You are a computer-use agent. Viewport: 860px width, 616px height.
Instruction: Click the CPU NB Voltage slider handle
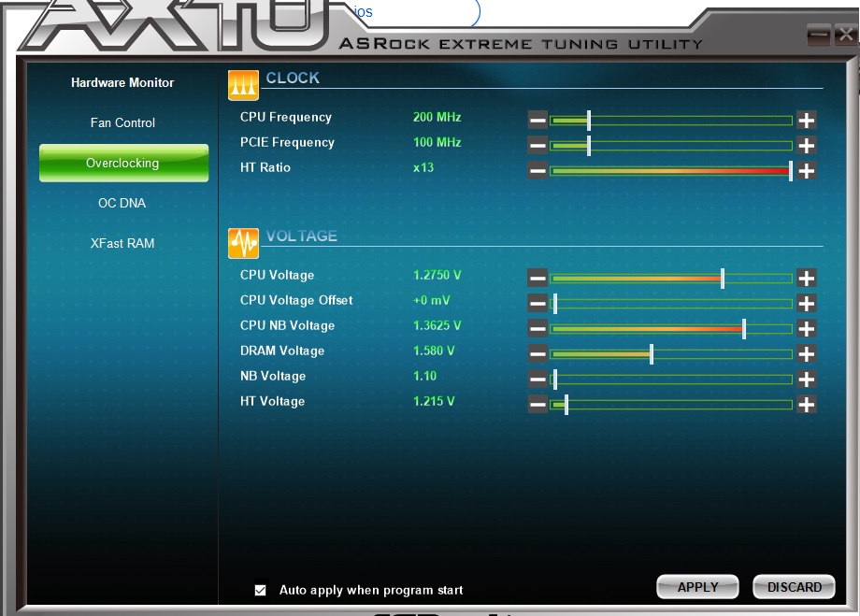744,329
